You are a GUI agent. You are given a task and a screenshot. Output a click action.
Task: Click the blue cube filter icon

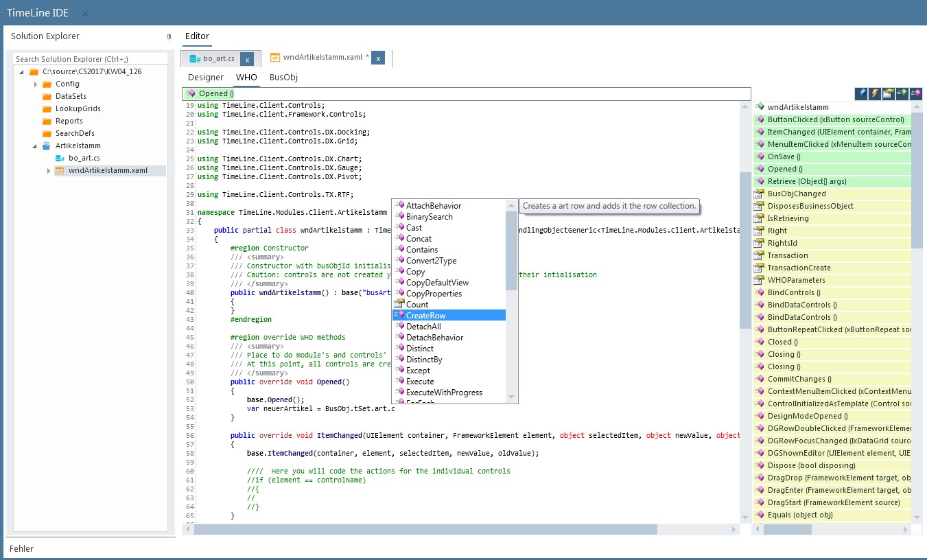click(861, 93)
